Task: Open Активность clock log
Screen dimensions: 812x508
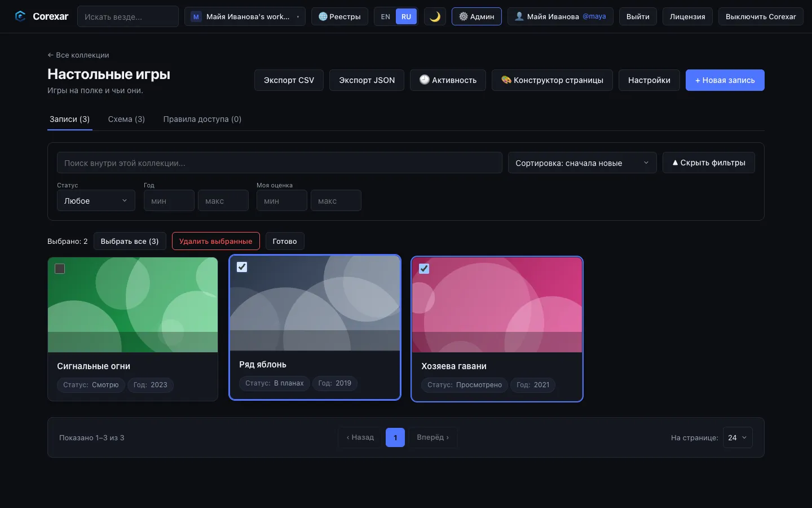Action: pyautogui.click(x=448, y=80)
